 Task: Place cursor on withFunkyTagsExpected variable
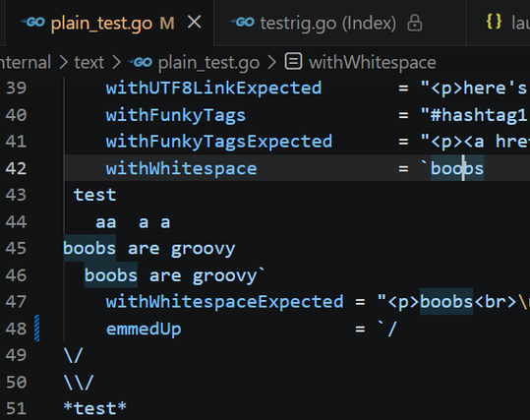[x=219, y=142]
